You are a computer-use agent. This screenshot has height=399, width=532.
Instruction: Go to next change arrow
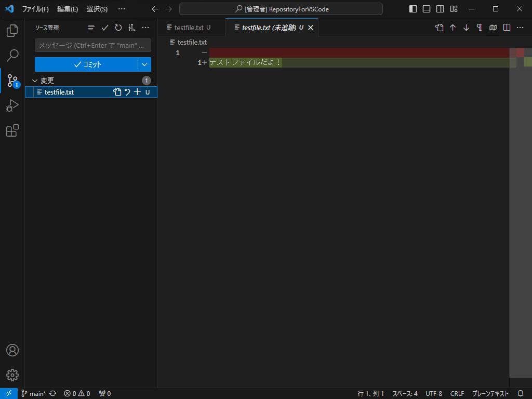[466, 28]
